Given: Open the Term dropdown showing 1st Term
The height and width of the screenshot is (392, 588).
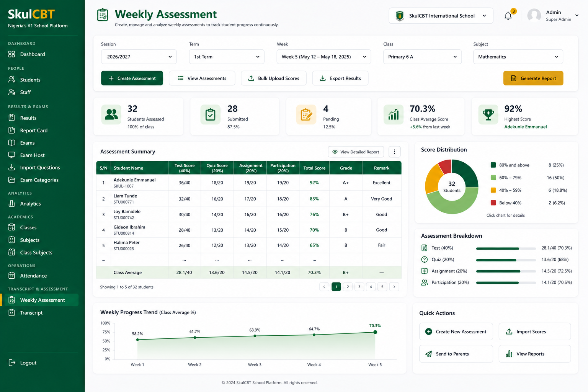Looking at the screenshot, I should coord(227,57).
